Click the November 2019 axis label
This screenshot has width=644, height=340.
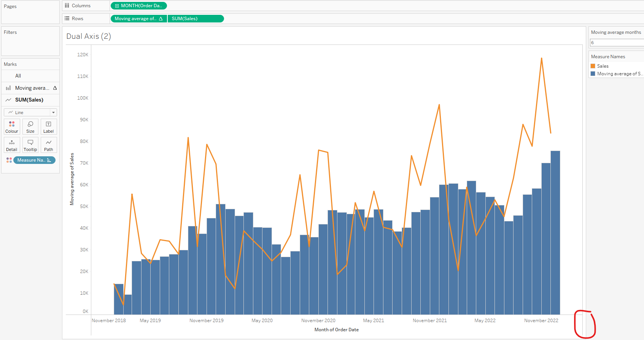pos(207,321)
